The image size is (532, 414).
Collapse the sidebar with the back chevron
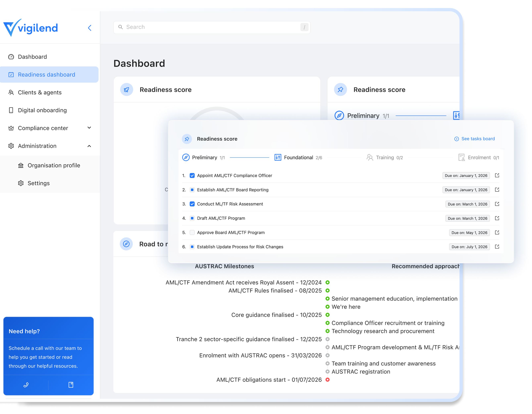pyautogui.click(x=90, y=28)
